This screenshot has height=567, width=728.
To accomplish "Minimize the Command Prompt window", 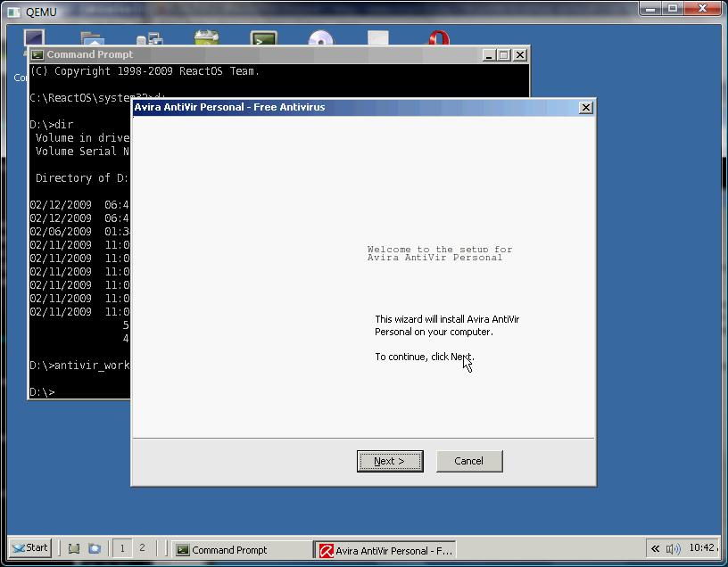I will tap(488, 55).
